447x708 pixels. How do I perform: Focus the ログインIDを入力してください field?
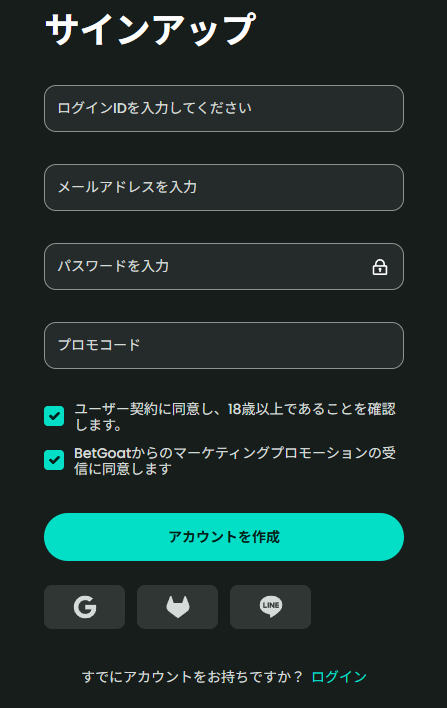(x=224, y=108)
